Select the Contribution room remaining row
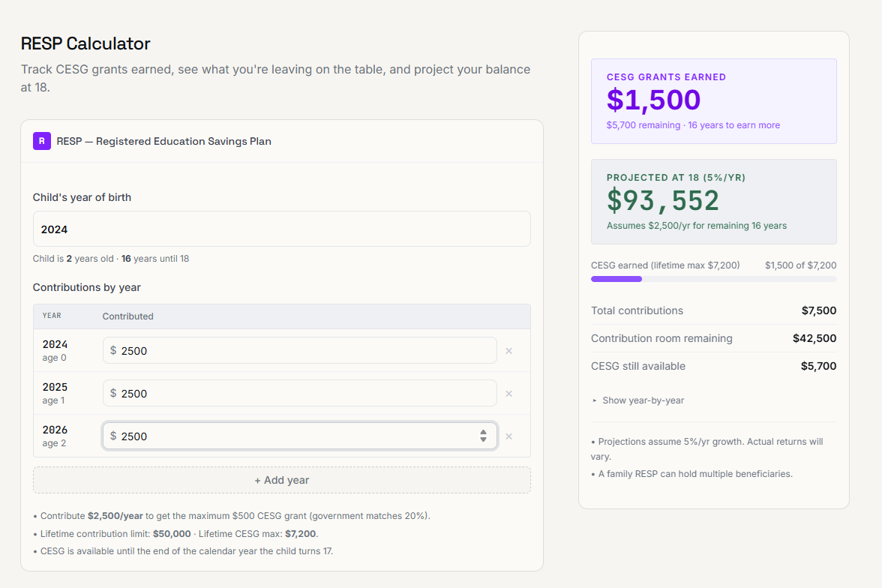This screenshot has height=588, width=882. (714, 338)
